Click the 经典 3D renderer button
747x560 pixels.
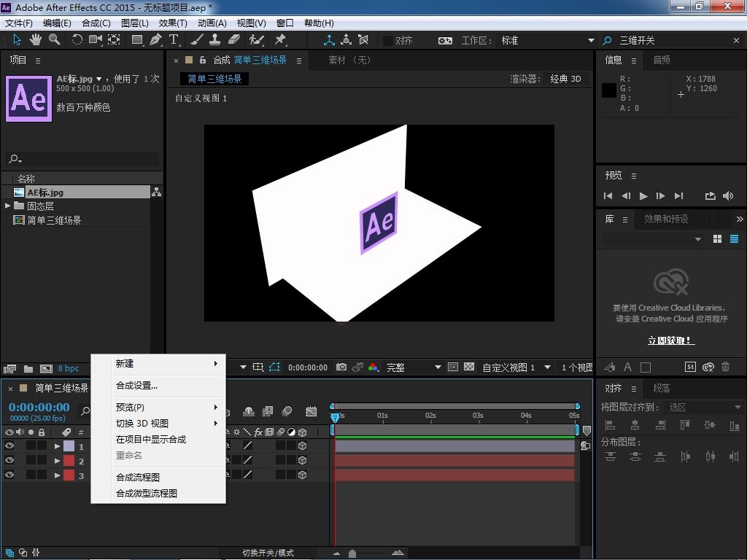click(565, 79)
